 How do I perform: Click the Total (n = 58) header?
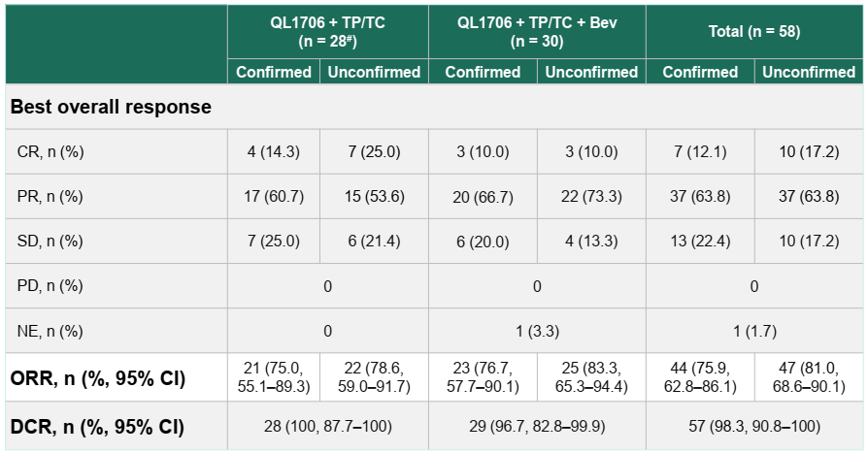pos(754,32)
